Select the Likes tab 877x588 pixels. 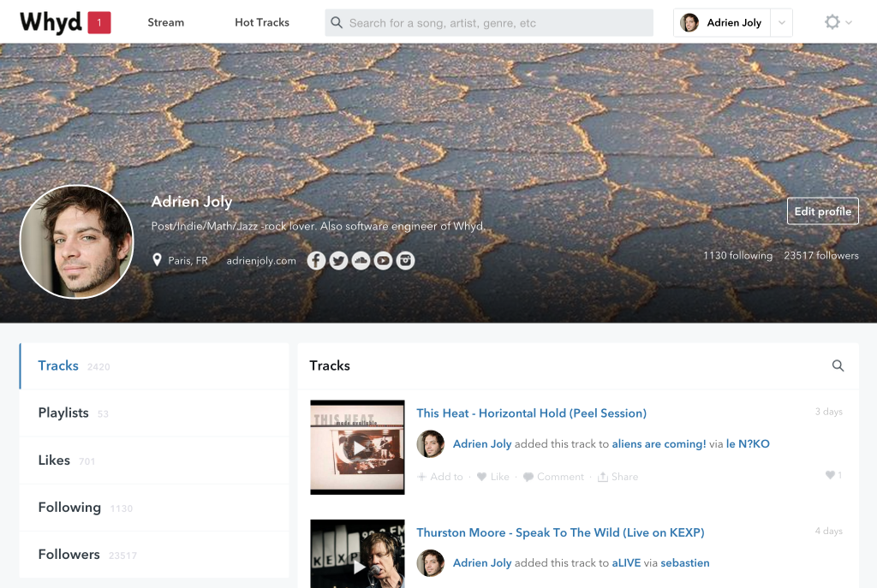(x=154, y=460)
